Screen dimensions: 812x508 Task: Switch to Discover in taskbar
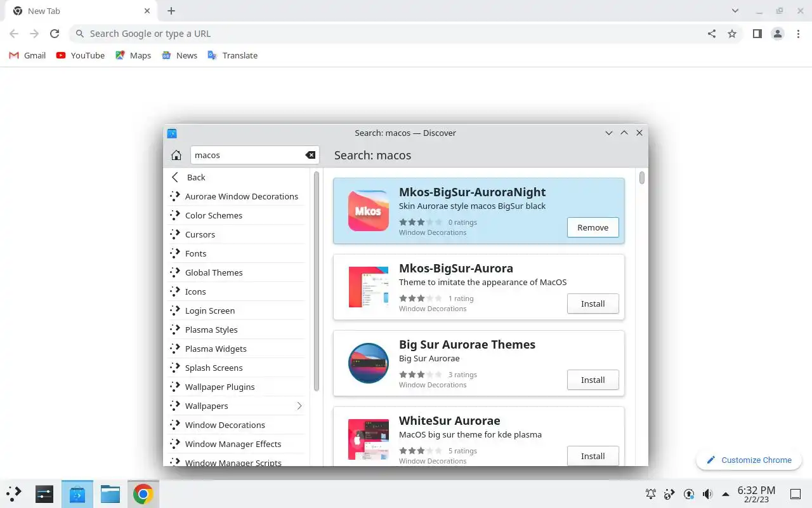tap(77, 493)
